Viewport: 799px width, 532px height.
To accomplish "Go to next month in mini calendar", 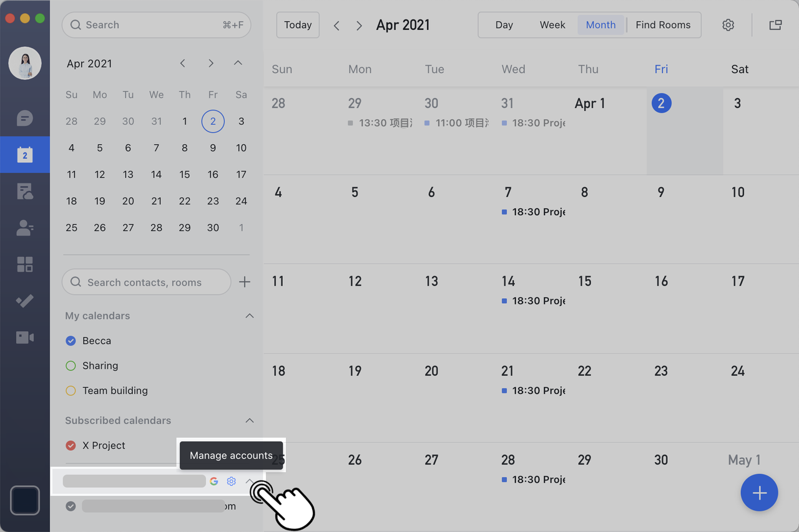I will pyautogui.click(x=211, y=63).
